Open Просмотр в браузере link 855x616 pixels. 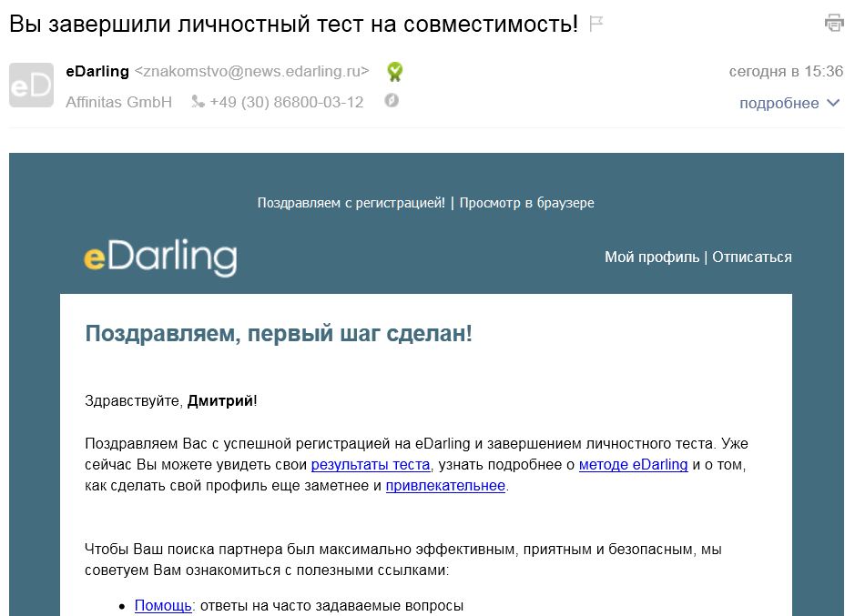click(526, 203)
